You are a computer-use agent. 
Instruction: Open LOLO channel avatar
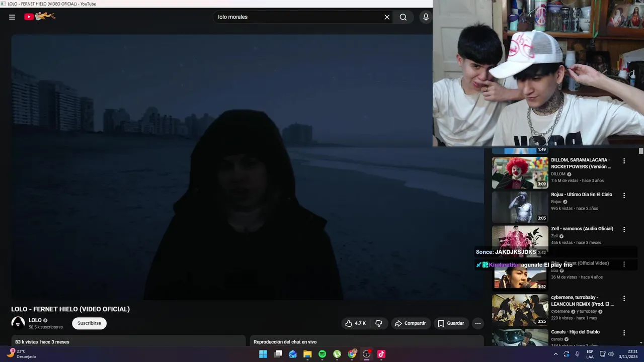pyautogui.click(x=18, y=323)
